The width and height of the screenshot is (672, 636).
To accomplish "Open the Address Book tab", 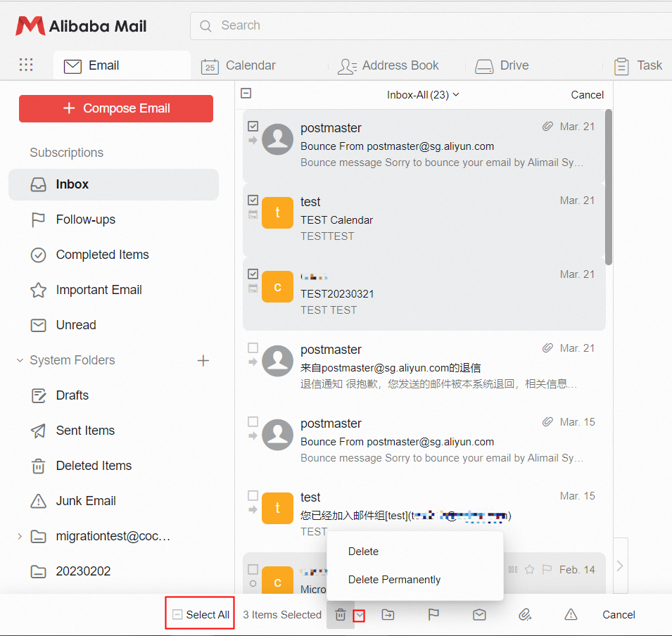I will (388, 65).
